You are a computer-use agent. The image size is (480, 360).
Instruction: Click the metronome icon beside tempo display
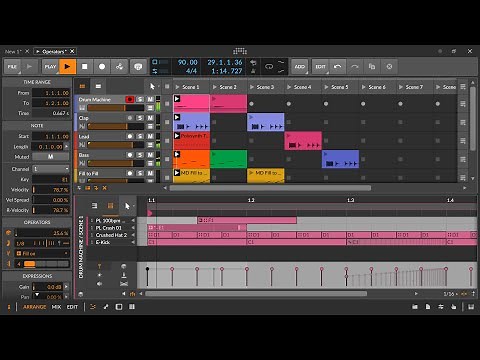tap(253, 71)
